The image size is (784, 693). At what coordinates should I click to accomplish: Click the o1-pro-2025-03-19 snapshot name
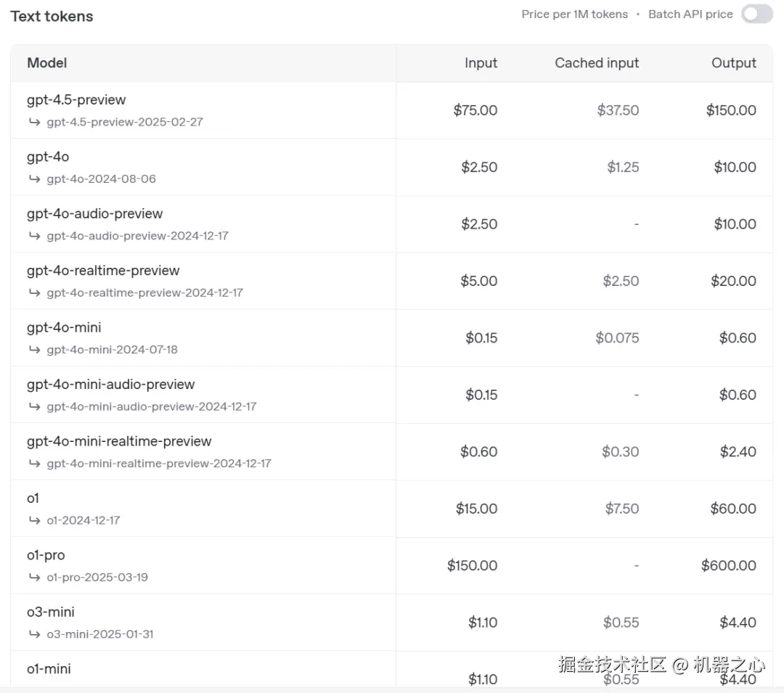[x=97, y=577]
